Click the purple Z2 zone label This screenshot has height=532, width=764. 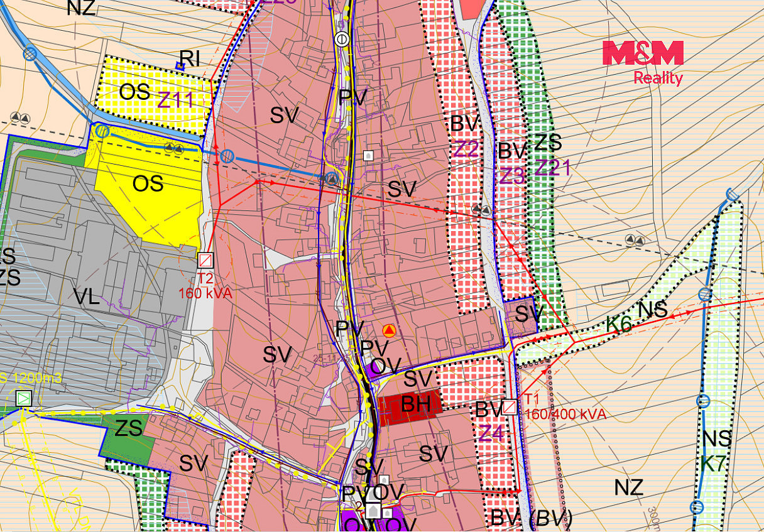coord(466,149)
